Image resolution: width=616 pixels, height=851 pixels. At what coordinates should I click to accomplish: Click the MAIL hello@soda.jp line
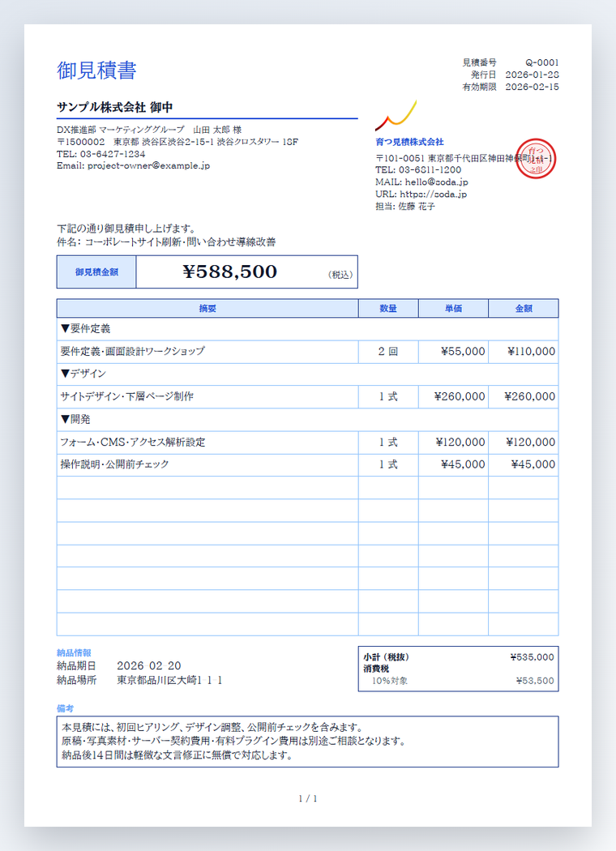pyautogui.click(x=421, y=182)
